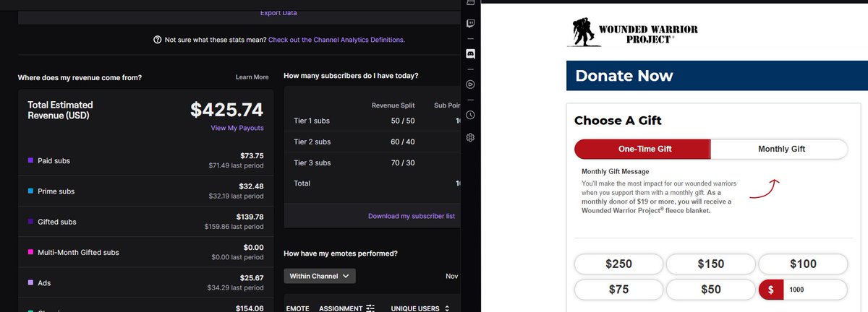Click the pink Multi-Month Gifted subs square
Screen dimensions: 868x312
(x=30, y=252)
